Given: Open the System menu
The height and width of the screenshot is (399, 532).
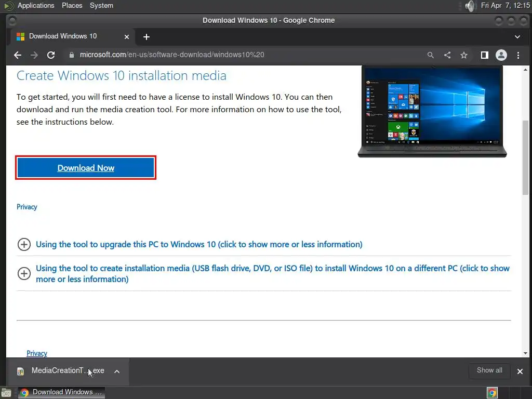Looking at the screenshot, I should [x=101, y=5].
